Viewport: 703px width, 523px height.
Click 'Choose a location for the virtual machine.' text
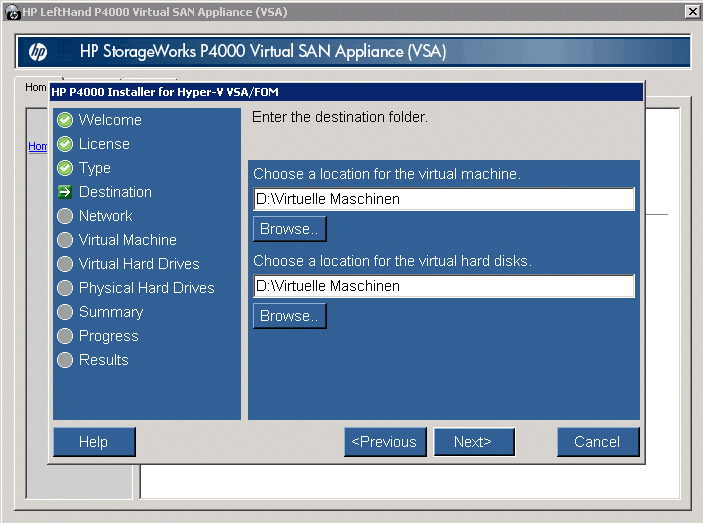[x=387, y=174]
